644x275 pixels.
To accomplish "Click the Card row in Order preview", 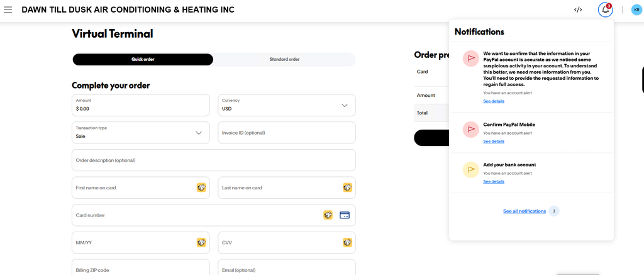I will coord(431,72).
